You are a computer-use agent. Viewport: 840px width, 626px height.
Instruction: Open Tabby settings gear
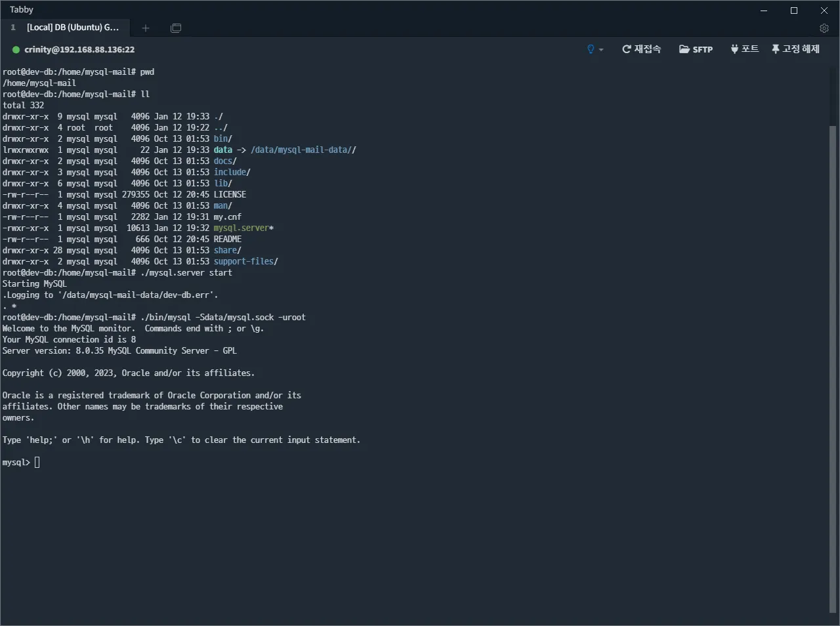point(824,28)
